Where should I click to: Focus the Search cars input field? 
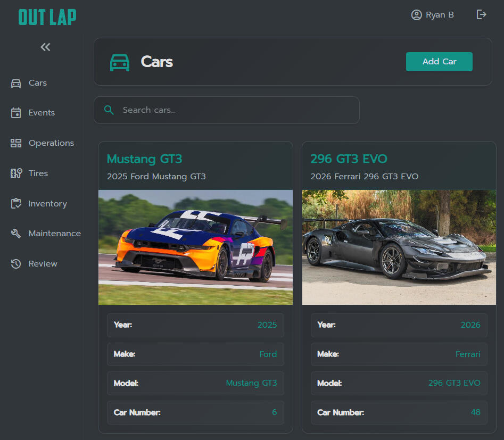(x=234, y=110)
